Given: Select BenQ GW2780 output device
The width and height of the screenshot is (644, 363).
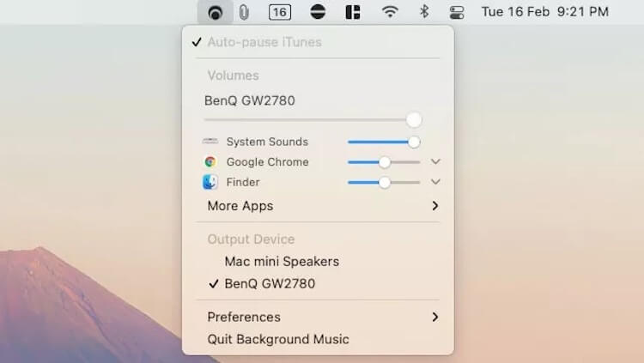Looking at the screenshot, I should pyautogui.click(x=318, y=284).
